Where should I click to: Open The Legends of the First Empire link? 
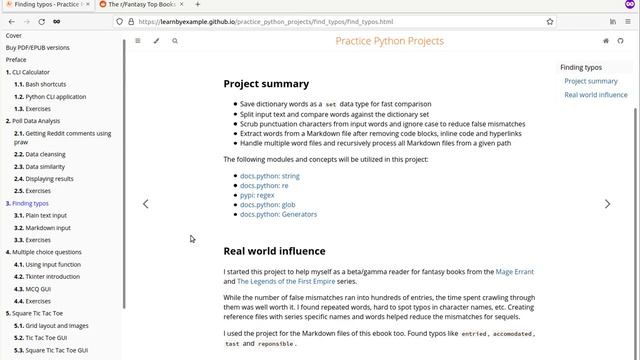point(286,281)
